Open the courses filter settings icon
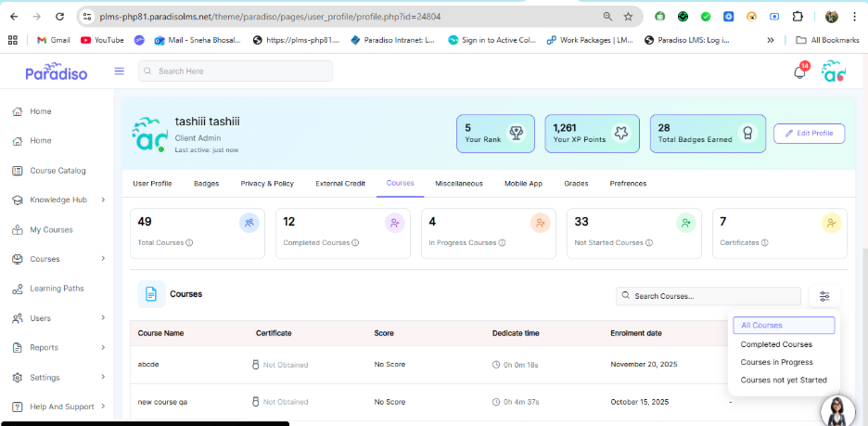 824,296
